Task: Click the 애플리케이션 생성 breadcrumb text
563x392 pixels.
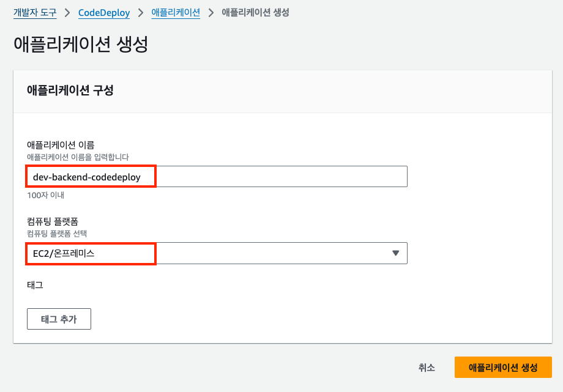Action: 255,13
